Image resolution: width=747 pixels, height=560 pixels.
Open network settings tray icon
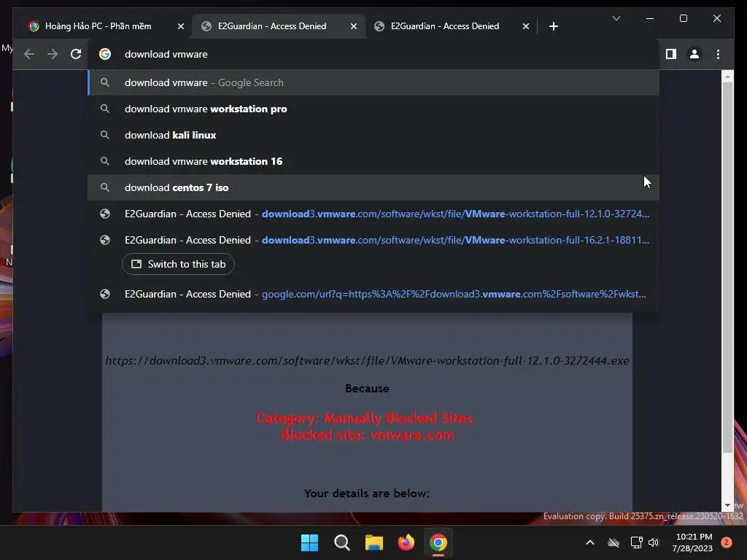636,542
